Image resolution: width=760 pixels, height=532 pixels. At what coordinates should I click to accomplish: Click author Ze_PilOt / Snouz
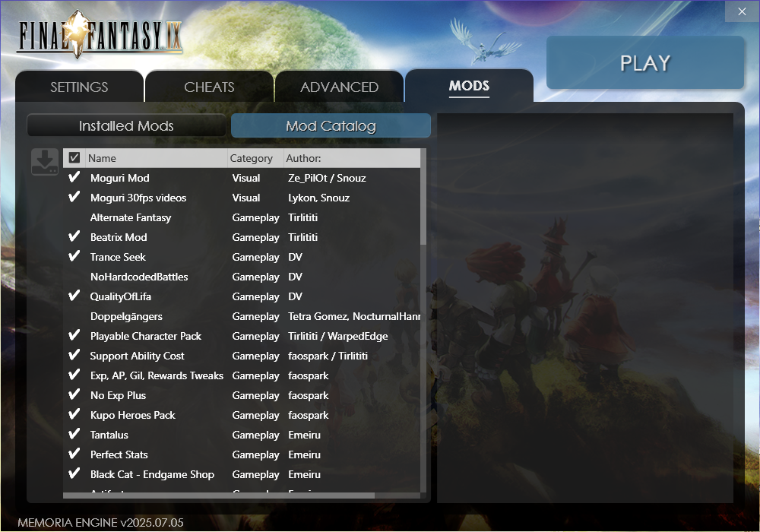[x=327, y=178]
